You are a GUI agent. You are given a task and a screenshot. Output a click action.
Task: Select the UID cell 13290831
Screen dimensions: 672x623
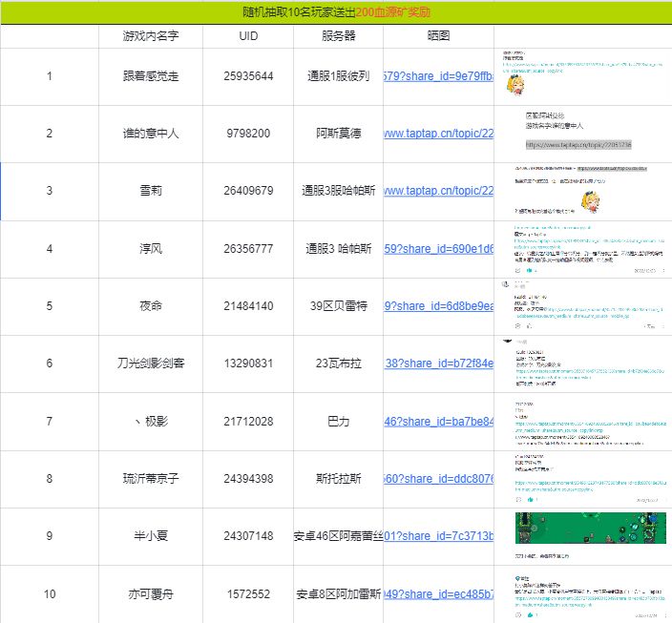tap(248, 363)
